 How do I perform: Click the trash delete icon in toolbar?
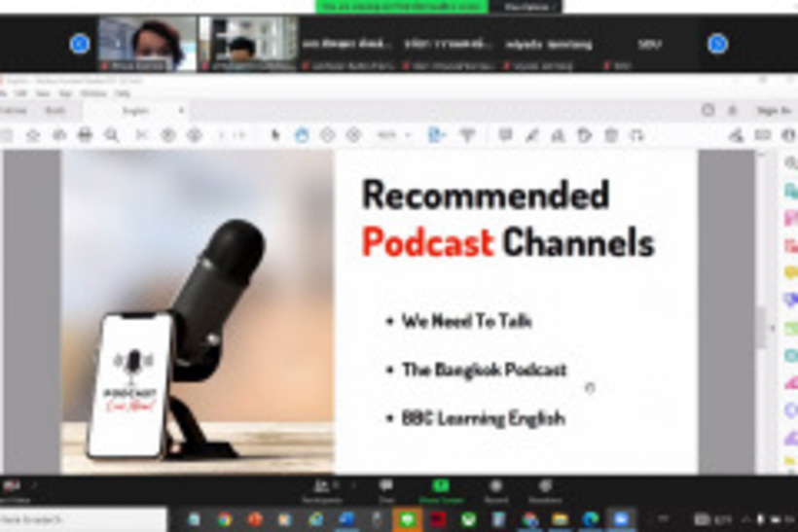(611, 135)
